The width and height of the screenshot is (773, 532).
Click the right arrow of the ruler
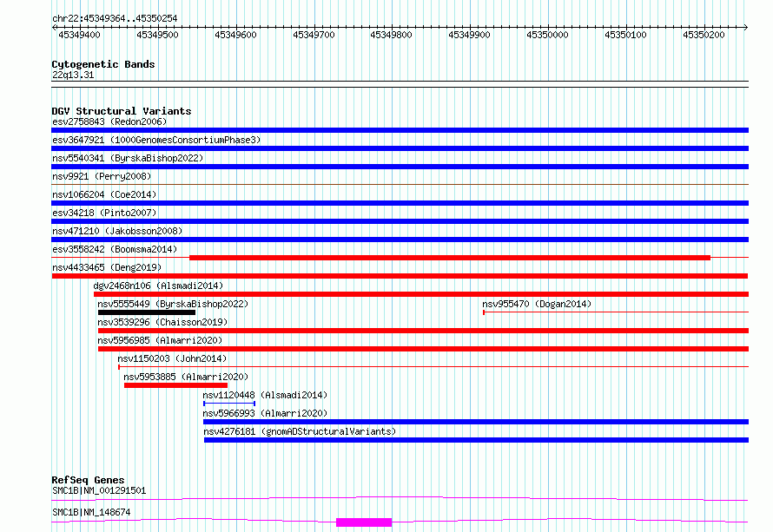[x=746, y=28]
